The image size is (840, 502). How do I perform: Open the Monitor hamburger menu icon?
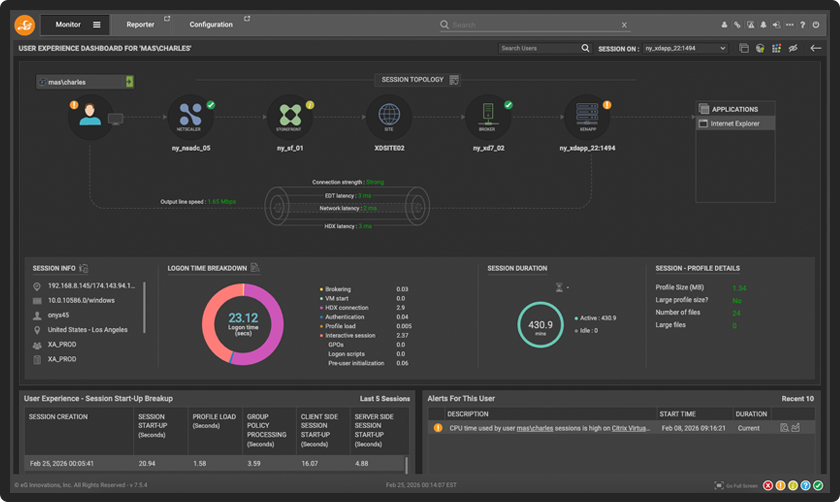click(x=96, y=25)
